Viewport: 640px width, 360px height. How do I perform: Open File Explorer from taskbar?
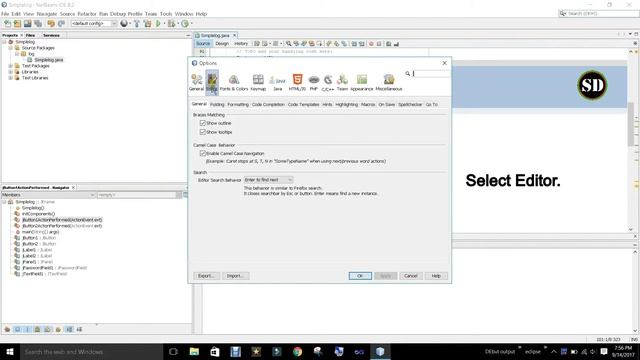(x=194, y=351)
